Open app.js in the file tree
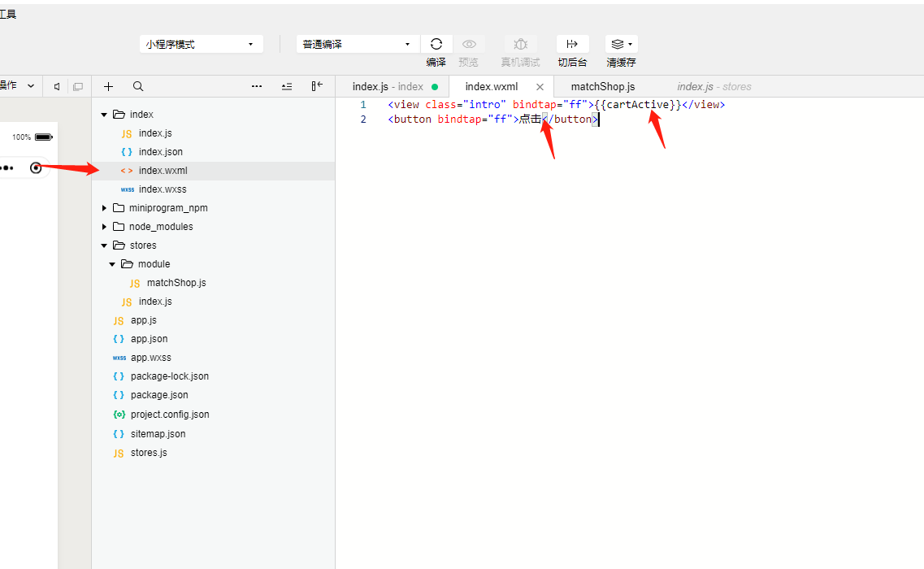Viewport: 924px width, 569px height. tap(143, 320)
